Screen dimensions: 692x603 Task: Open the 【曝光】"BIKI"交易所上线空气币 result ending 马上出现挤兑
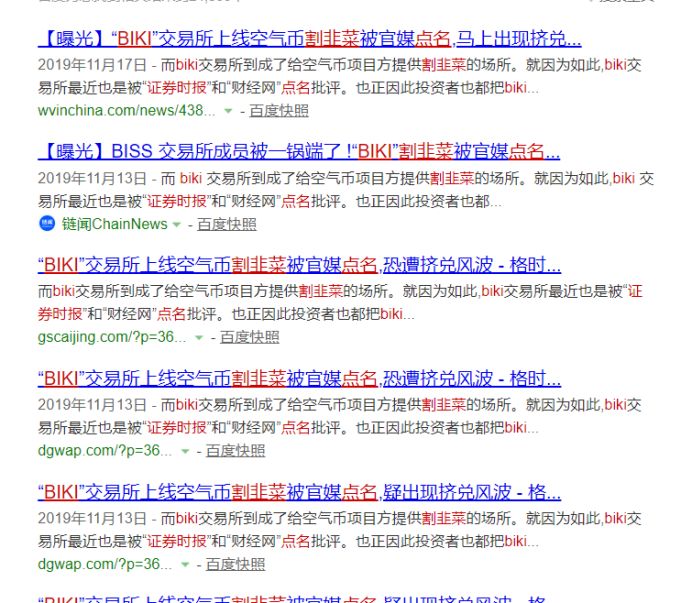[309, 39]
